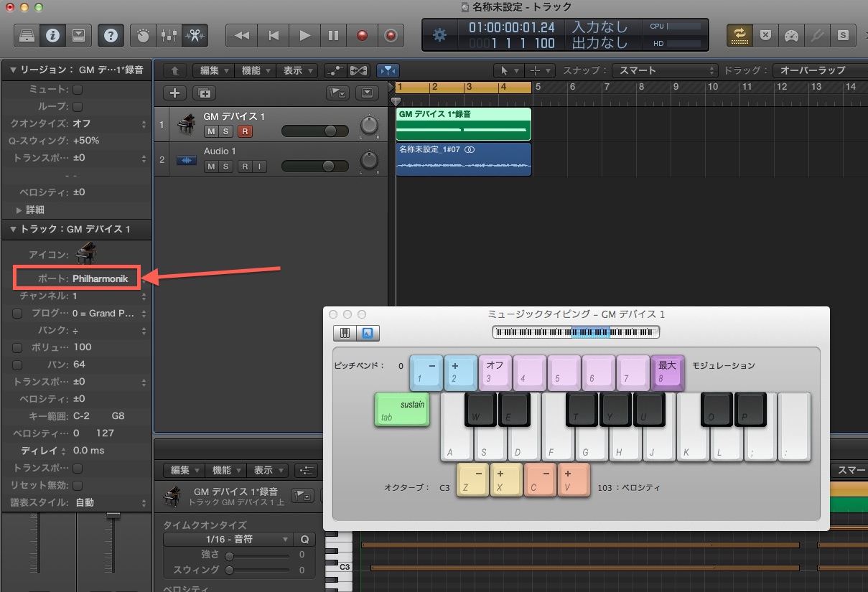Open チャンネル dropdown in track inspector
Image resolution: width=868 pixels, height=592 pixels.
110,296
